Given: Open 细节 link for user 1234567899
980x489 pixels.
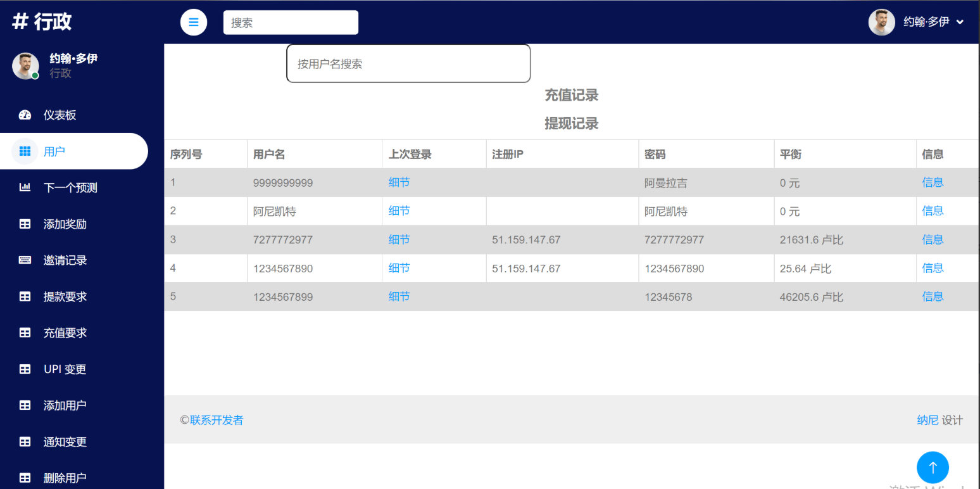Looking at the screenshot, I should coord(399,296).
